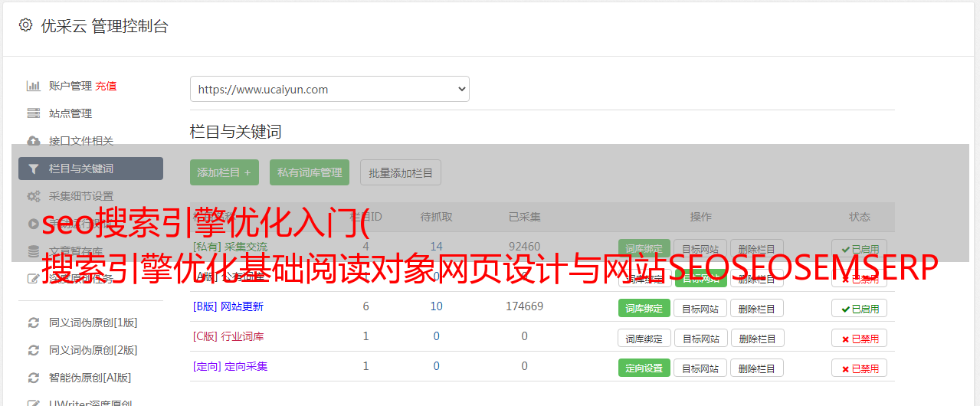Click the 174669 collected count

(x=524, y=306)
